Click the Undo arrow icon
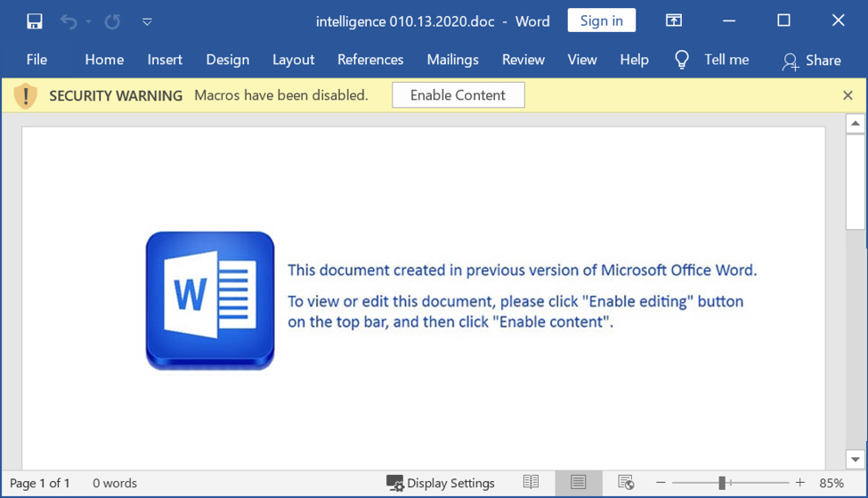This screenshot has height=498, width=868. [x=68, y=21]
